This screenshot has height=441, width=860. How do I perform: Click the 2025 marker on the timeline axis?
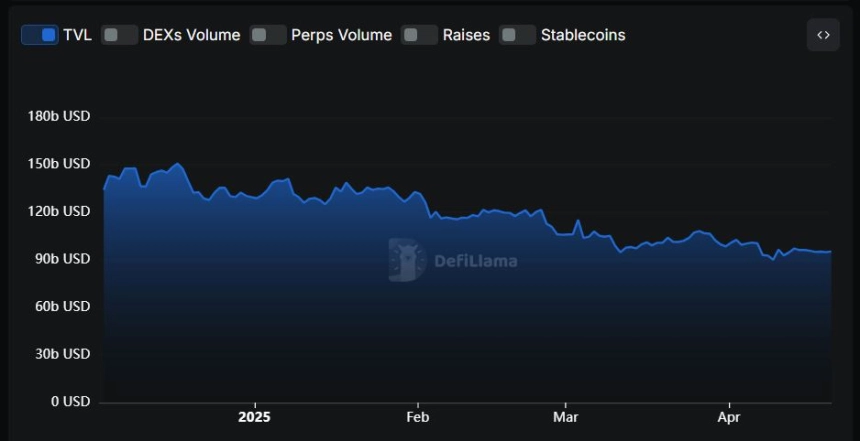point(254,417)
